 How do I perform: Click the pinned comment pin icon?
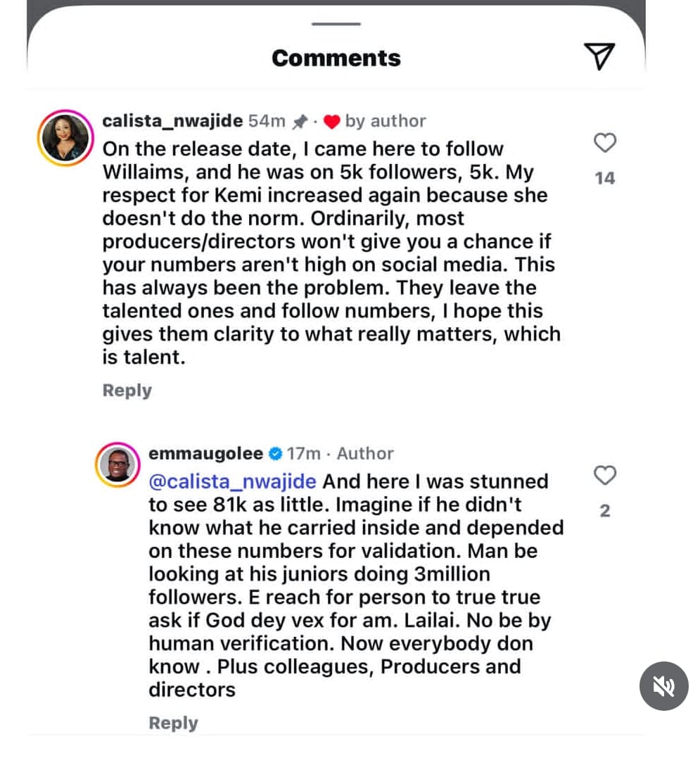(x=300, y=122)
